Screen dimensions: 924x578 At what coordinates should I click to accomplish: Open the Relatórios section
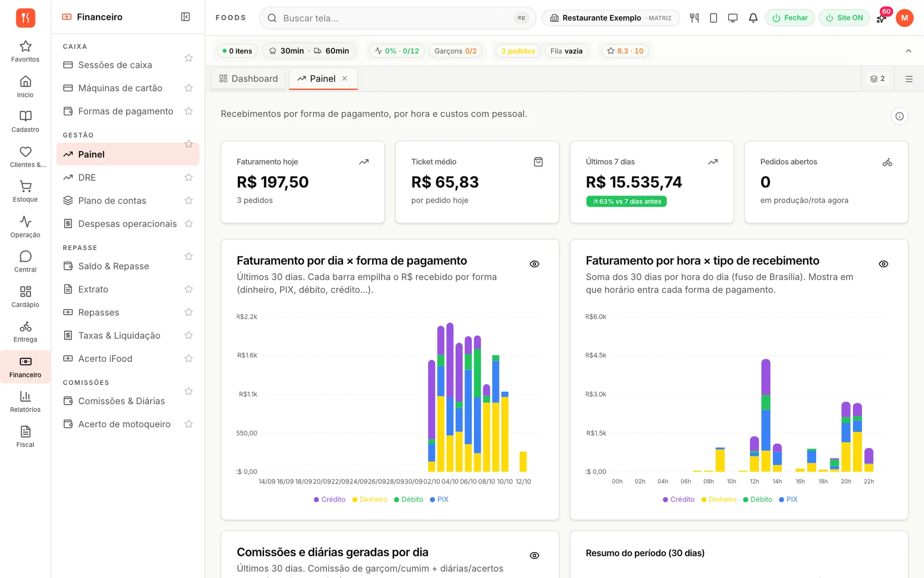tap(25, 402)
